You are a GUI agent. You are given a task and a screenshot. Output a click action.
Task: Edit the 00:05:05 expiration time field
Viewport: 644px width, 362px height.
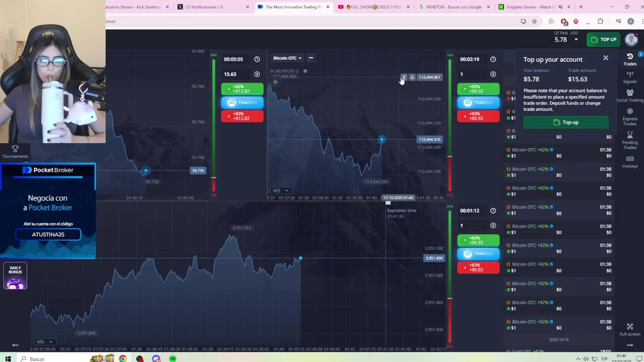point(242,59)
